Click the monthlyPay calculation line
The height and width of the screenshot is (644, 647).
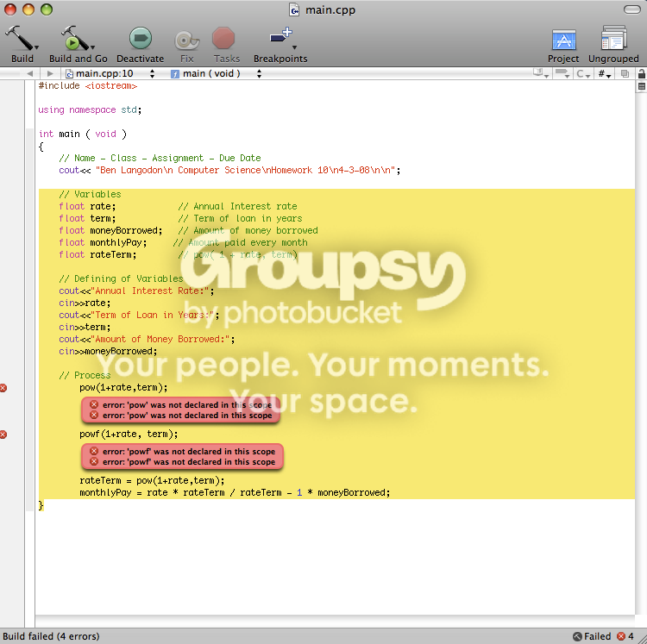[235, 492]
